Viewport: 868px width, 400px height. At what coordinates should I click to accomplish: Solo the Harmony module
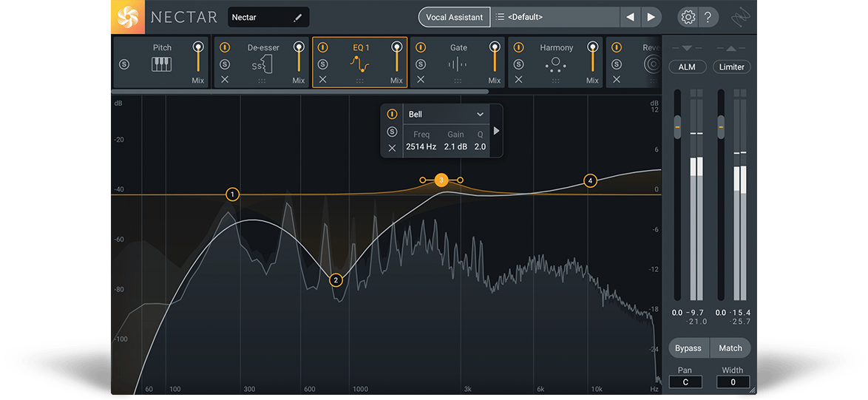coord(519,65)
